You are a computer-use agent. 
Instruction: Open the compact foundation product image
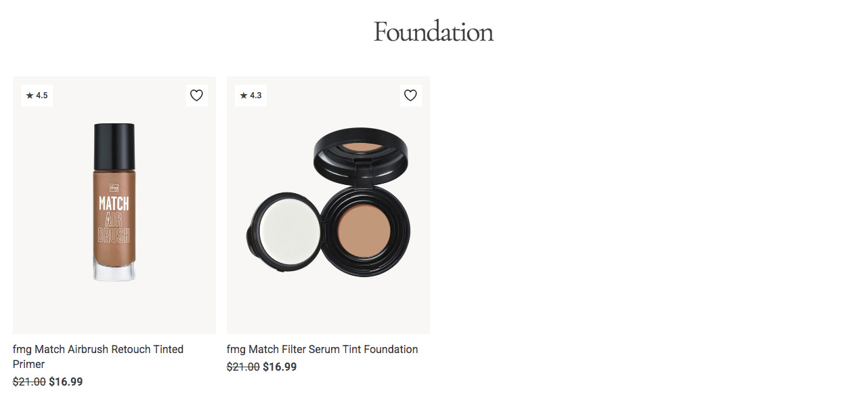328,202
